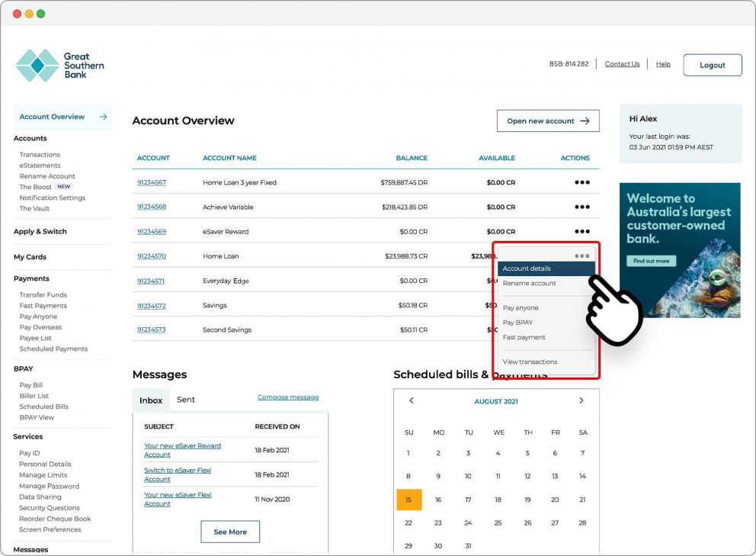Click the BALANCE column header

[x=412, y=159]
